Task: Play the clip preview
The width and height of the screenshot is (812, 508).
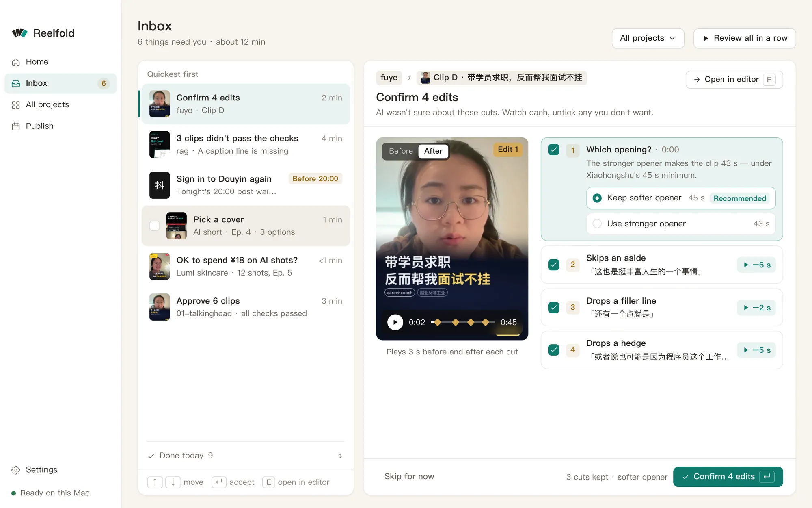Action: pyautogui.click(x=395, y=323)
